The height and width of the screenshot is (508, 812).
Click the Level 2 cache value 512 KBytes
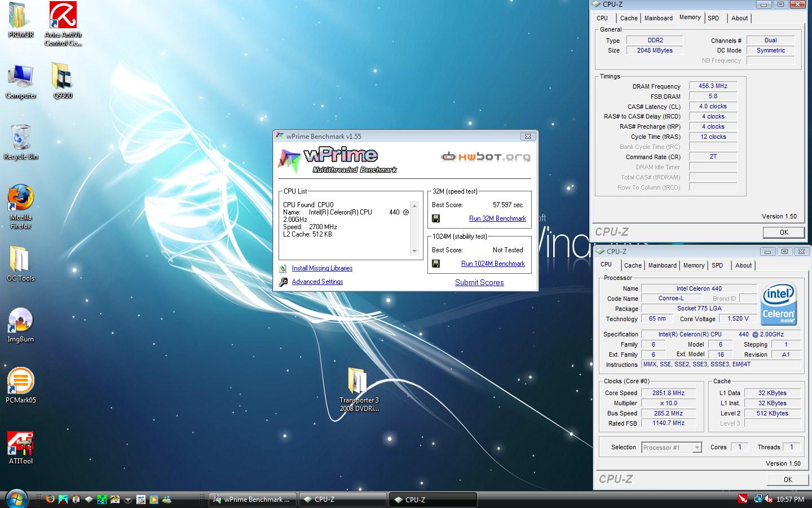tap(772, 413)
